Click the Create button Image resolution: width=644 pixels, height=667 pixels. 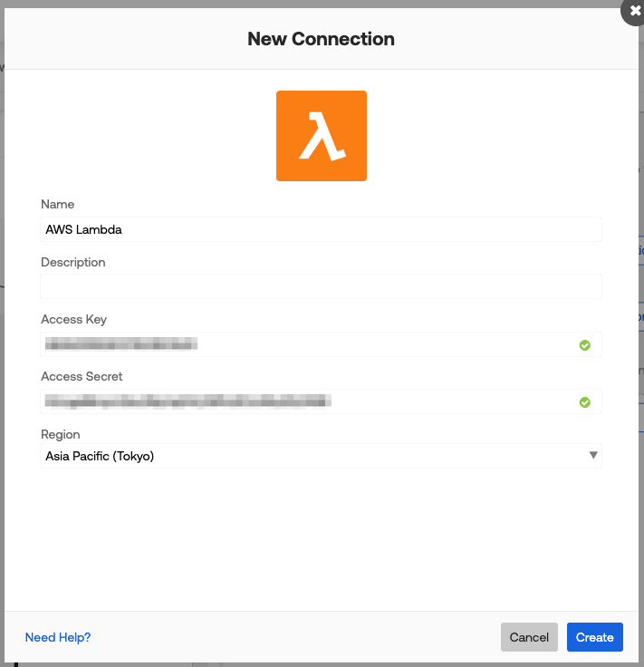(594, 637)
